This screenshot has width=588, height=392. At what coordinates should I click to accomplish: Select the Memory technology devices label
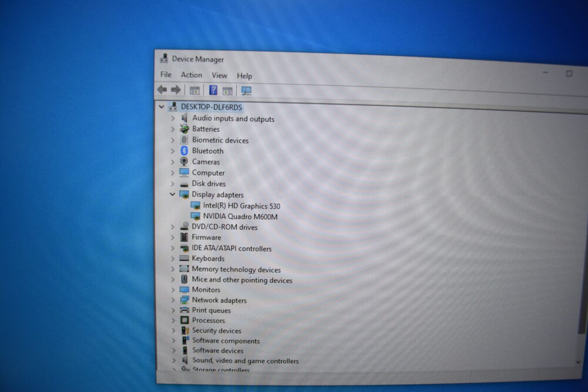(236, 269)
